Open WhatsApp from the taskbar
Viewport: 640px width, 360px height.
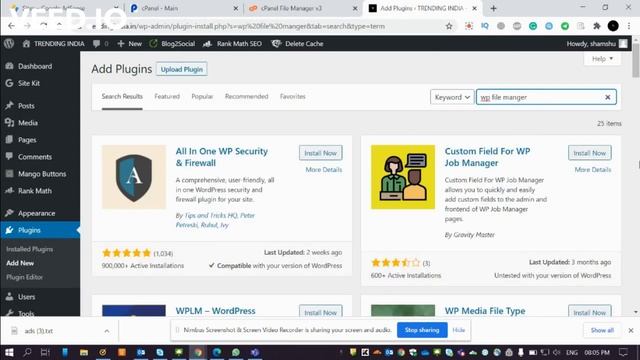[236, 352]
